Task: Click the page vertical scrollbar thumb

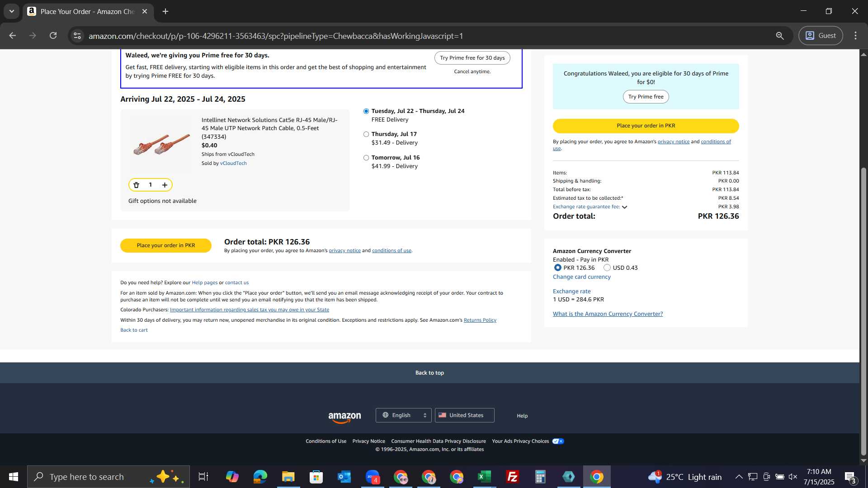Action: tap(863, 312)
